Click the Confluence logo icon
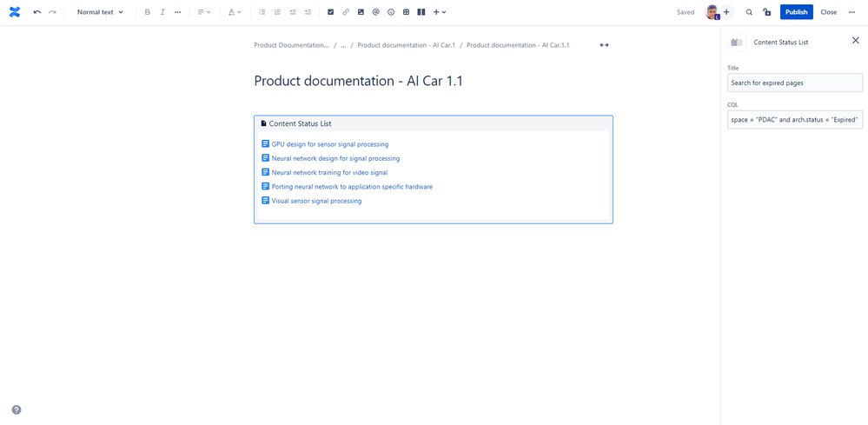This screenshot has height=425, width=868. pos(15,12)
